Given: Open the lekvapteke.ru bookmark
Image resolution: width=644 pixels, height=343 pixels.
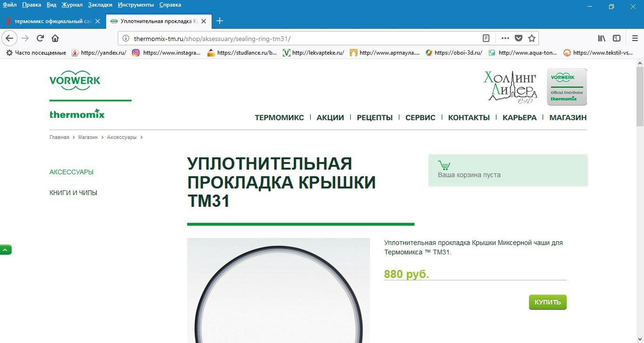Looking at the screenshot, I should point(314,53).
